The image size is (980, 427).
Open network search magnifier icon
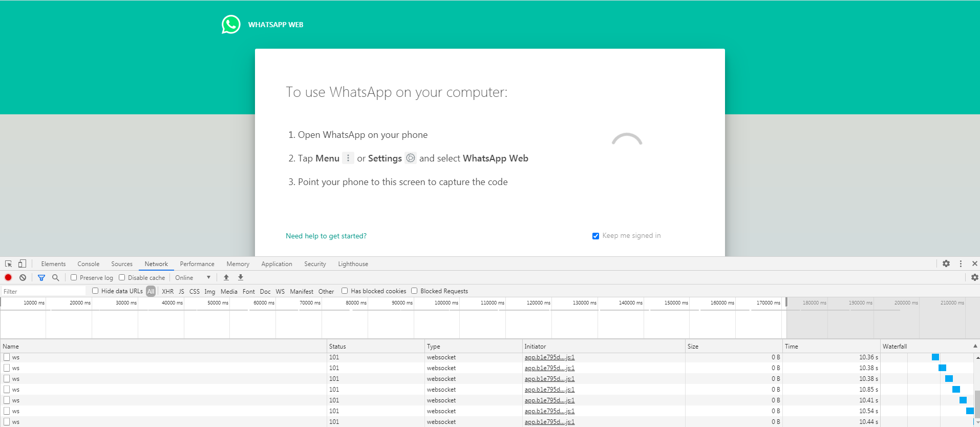coord(56,277)
